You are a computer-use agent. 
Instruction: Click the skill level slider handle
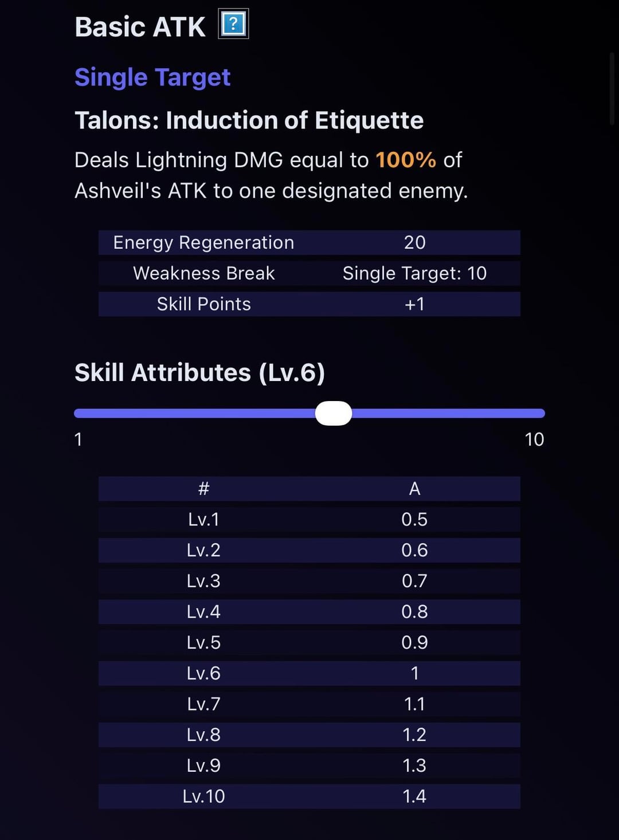(x=334, y=413)
